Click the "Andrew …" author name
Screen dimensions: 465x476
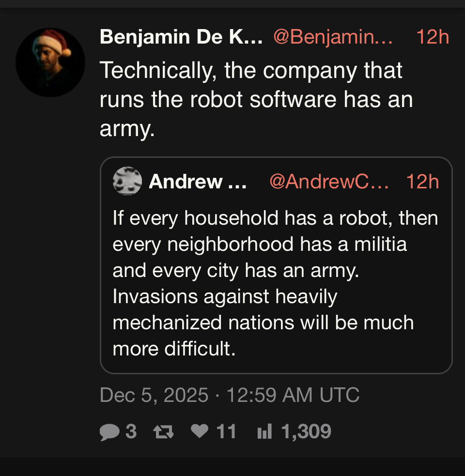click(x=198, y=182)
